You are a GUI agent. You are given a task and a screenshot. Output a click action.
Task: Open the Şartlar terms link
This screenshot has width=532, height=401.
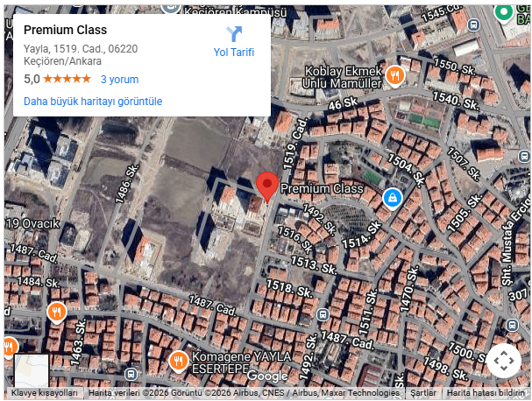coord(423,393)
